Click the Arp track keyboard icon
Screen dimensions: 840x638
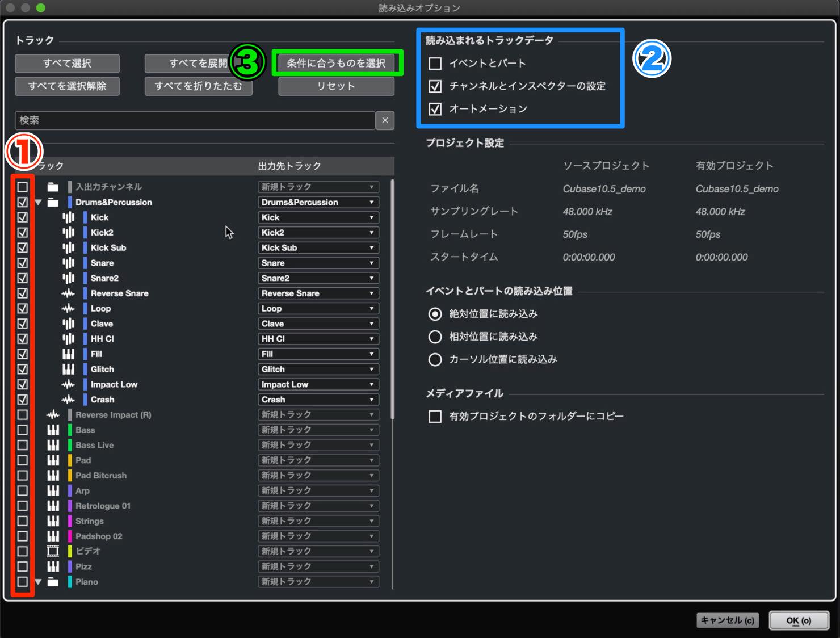[53, 490]
